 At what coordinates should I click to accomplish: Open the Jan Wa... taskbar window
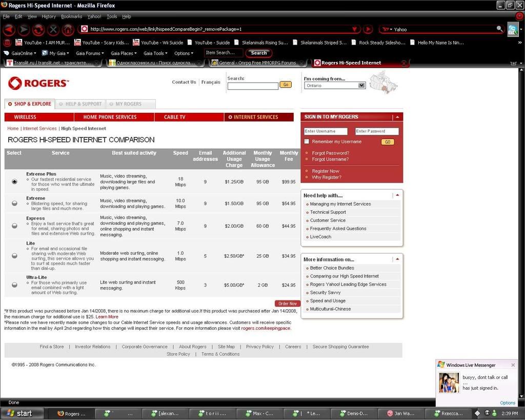[401, 413]
